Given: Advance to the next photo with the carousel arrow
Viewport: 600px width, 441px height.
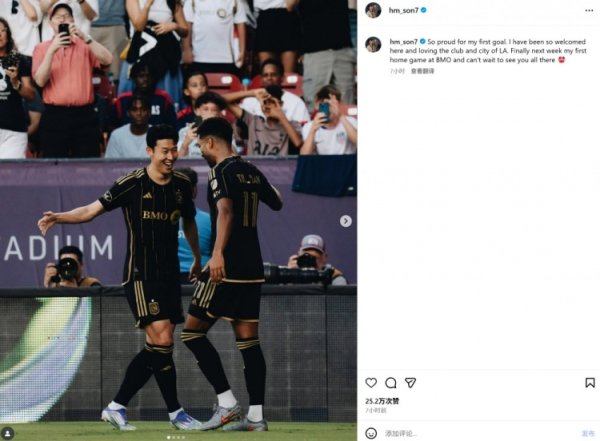Looking at the screenshot, I should (346, 221).
